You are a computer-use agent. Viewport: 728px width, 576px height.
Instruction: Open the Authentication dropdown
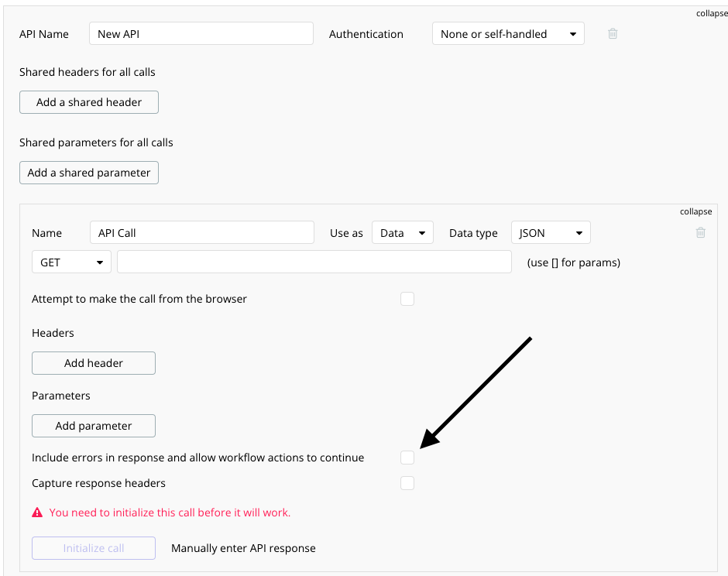pos(508,34)
